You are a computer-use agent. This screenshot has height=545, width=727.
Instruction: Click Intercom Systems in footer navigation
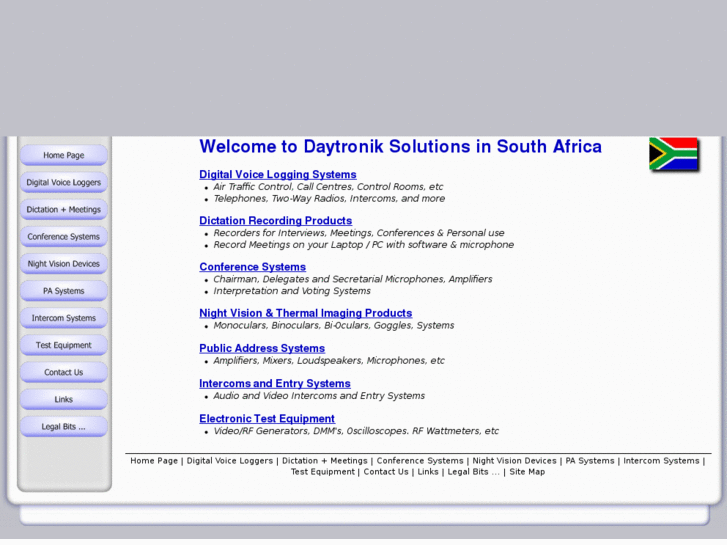(661, 461)
